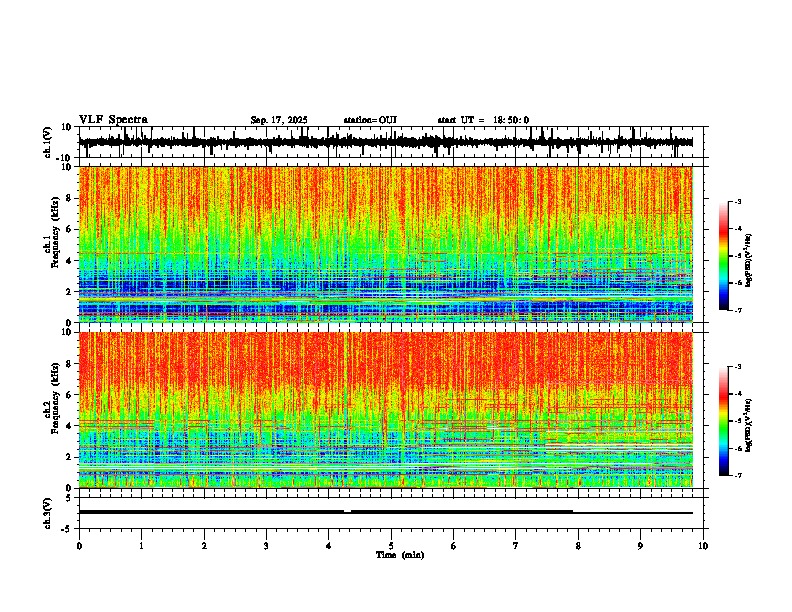Click the ch.3 step notch near 4.3 min

click(x=347, y=512)
